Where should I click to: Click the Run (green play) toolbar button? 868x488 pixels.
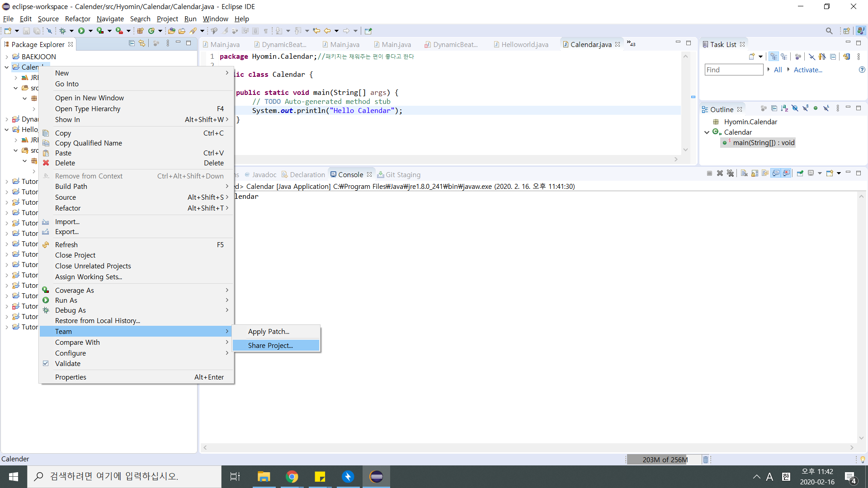coord(81,31)
